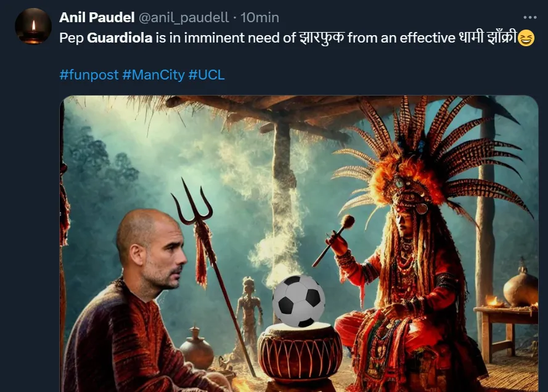Click the bold Guardiola keyword in the tweet

point(120,38)
